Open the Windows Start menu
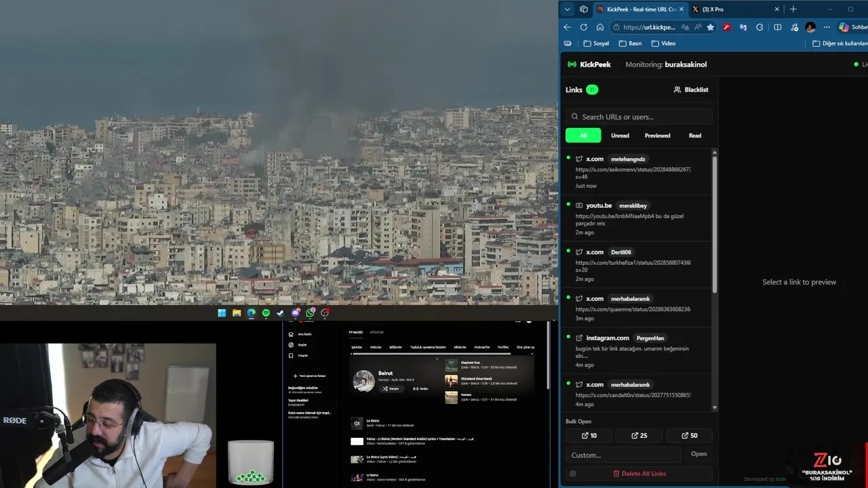868x488 pixels. click(222, 313)
